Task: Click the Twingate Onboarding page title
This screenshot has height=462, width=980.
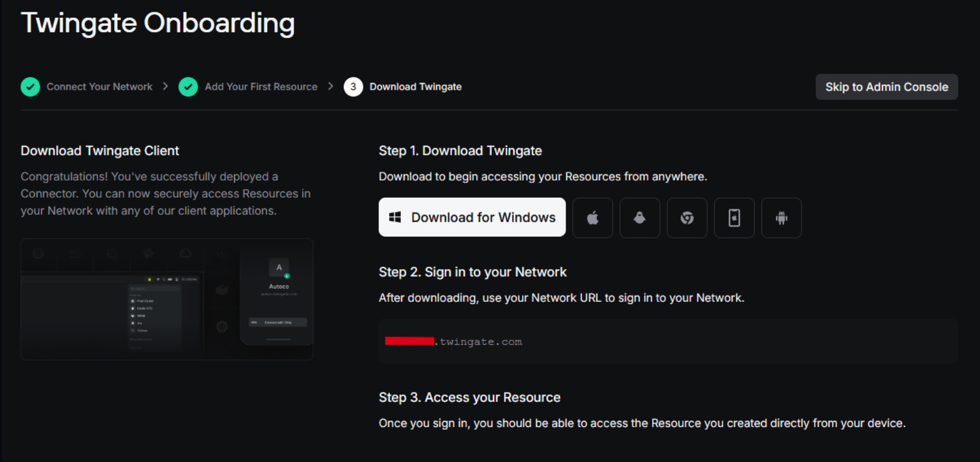Action: [158, 23]
